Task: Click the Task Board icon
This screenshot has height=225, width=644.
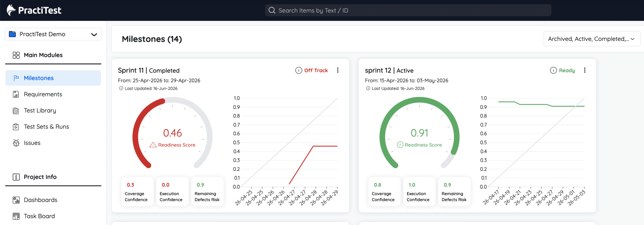Action: 16,216
